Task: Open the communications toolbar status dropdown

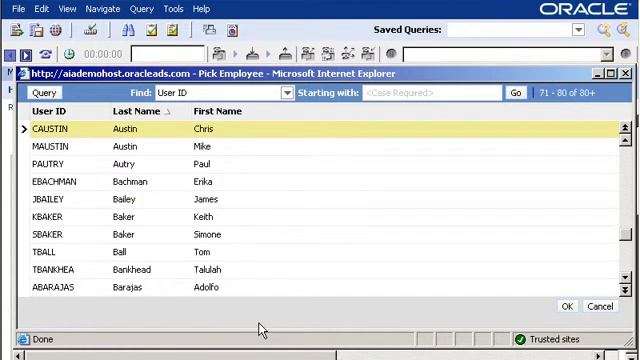Action: (607, 55)
